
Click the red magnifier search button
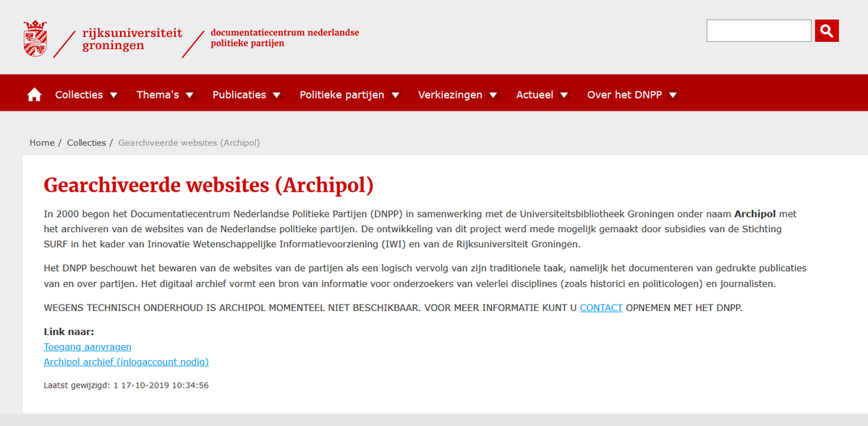(x=827, y=31)
